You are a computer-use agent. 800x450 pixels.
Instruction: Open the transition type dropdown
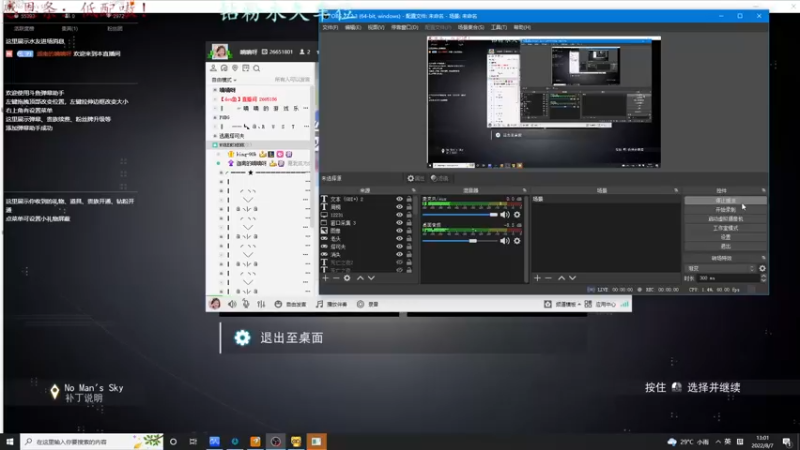[x=720, y=268]
